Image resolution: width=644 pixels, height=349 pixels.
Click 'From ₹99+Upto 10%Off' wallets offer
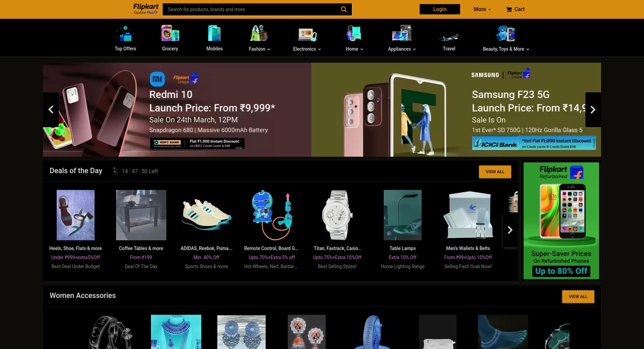[468, 257]
